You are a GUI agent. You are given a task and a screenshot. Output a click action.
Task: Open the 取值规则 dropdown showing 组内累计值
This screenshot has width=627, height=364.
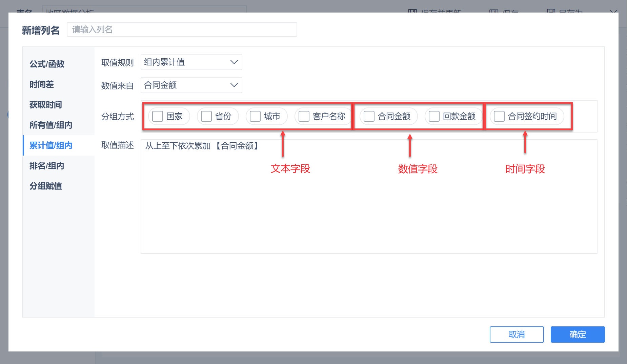coord(191,62)
